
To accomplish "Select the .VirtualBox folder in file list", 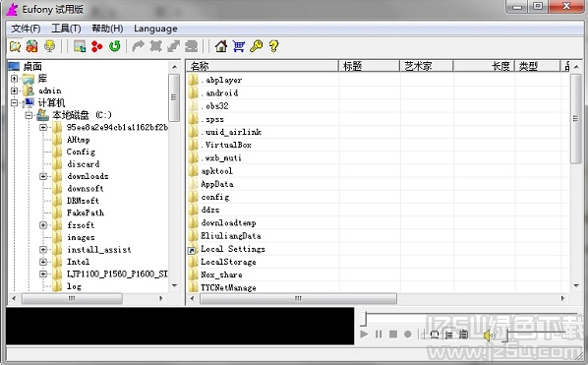I will click(226, 145).
